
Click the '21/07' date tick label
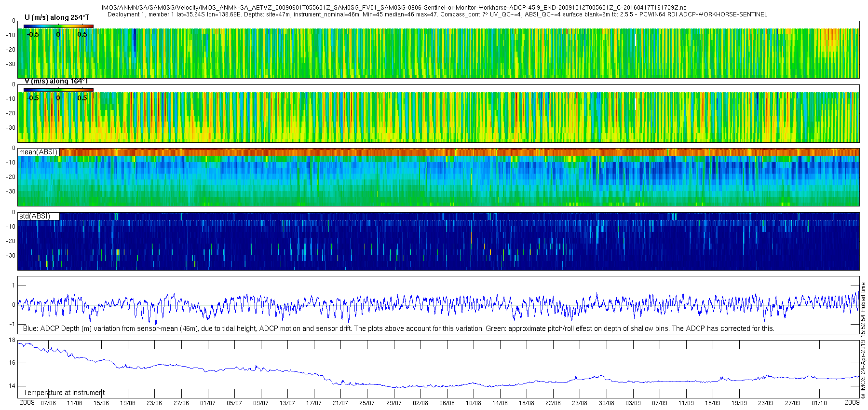[x=340, y=403]
